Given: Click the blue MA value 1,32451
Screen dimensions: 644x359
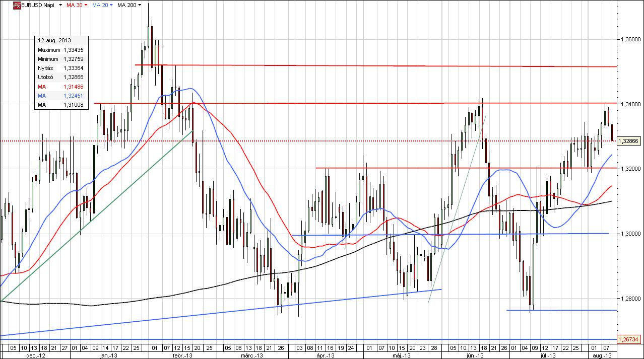Looking at the screenshot, I should click(x=73, y=95).
